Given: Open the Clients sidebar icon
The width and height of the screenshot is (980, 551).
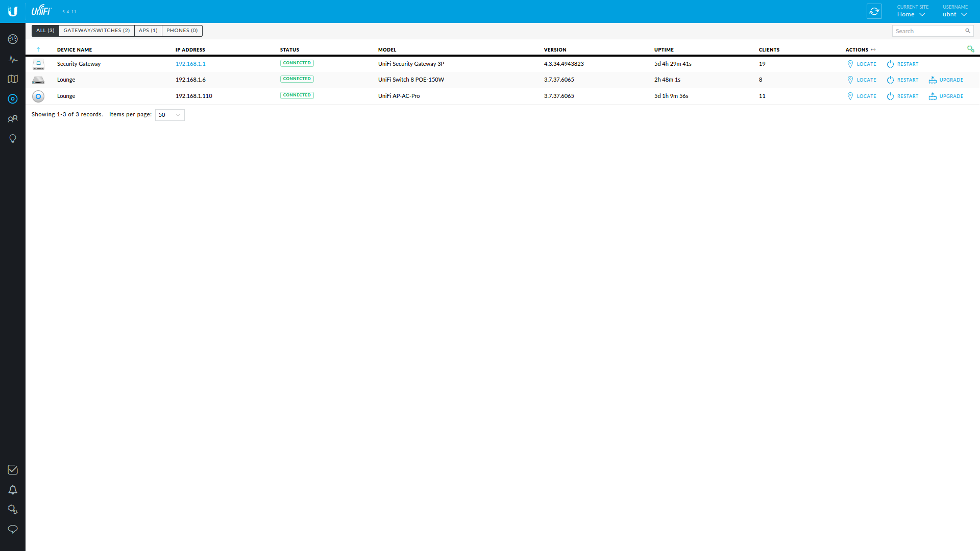Looking at the screenshot, I should [x=13, y=119].
